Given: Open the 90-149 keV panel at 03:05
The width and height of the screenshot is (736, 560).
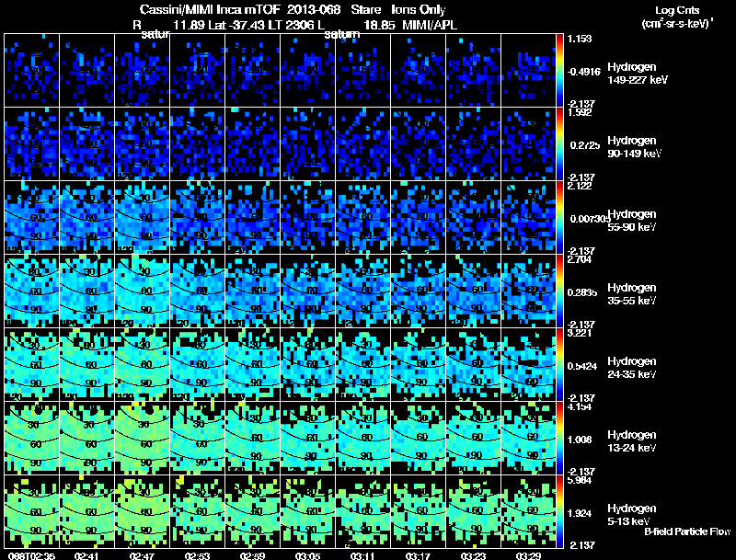Looking at the screenshot, I should 307,144.
